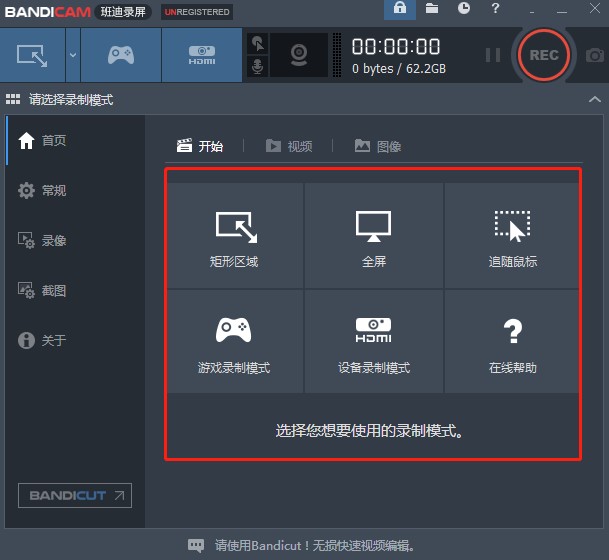The image size is (609, 560).
Task: Open the output folder icon in title bar
Action: 432,8
